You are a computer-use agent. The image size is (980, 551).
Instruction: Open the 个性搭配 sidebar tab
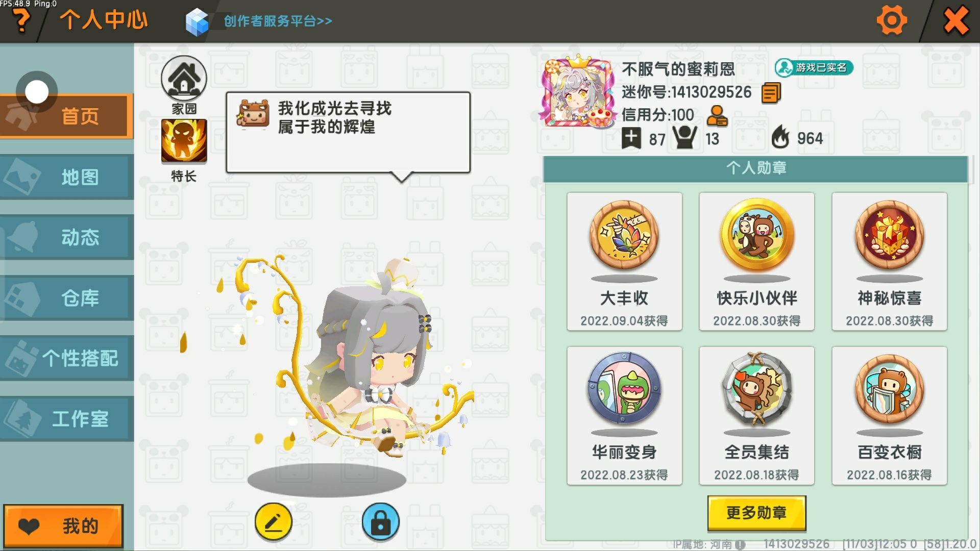pos(67,358)
